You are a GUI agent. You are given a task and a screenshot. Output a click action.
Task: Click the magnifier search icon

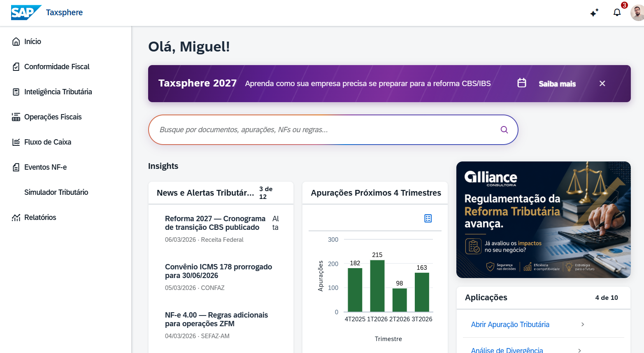pyautogui.click(x=504, y=130)
